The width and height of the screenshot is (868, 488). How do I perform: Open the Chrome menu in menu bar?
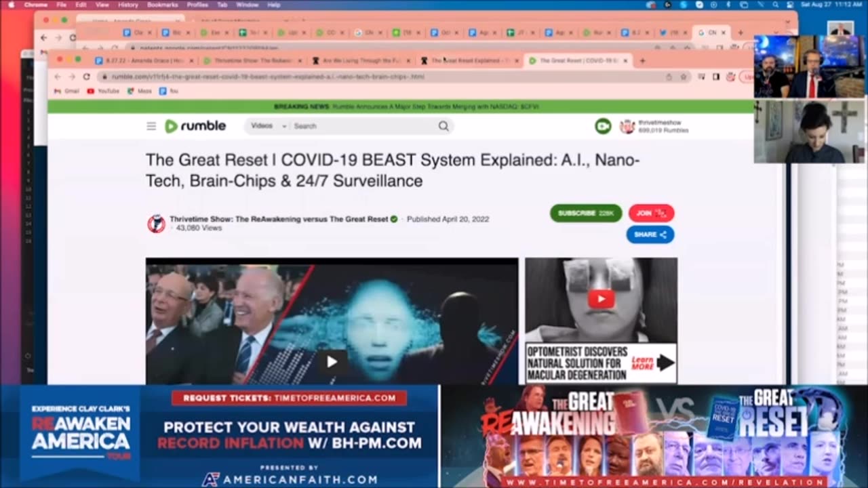point(36,5)
